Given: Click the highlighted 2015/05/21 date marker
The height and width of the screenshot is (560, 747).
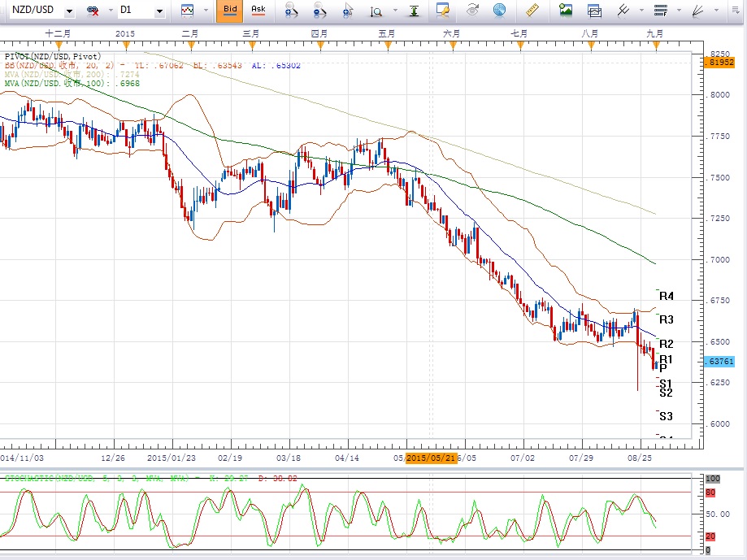Looking at the screenshot, I should (431, 458).
